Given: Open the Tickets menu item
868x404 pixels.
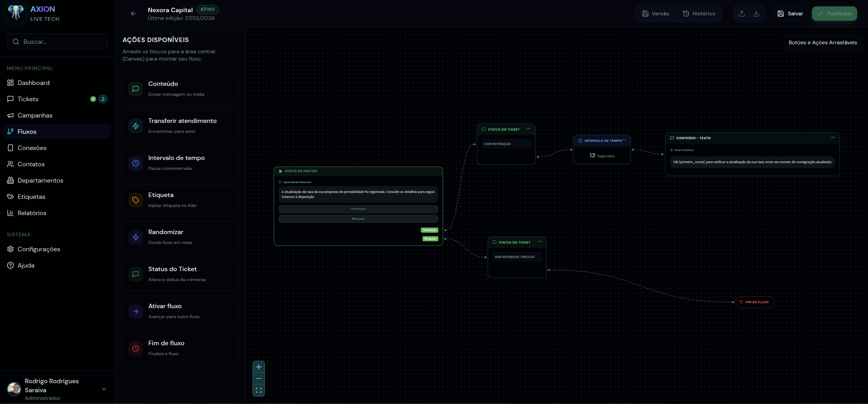Looking at the screenshot, I should (x=28, y=99).
